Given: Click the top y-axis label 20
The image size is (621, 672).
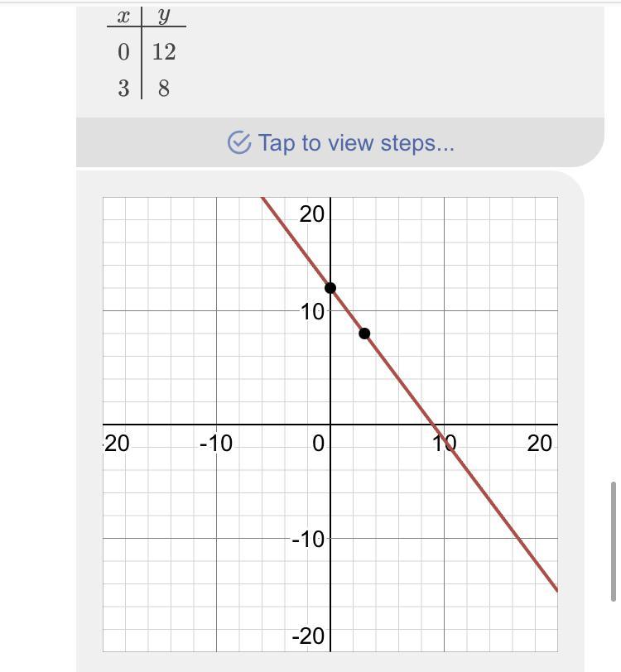Looking at the screenshot, I should coord(311,214).
